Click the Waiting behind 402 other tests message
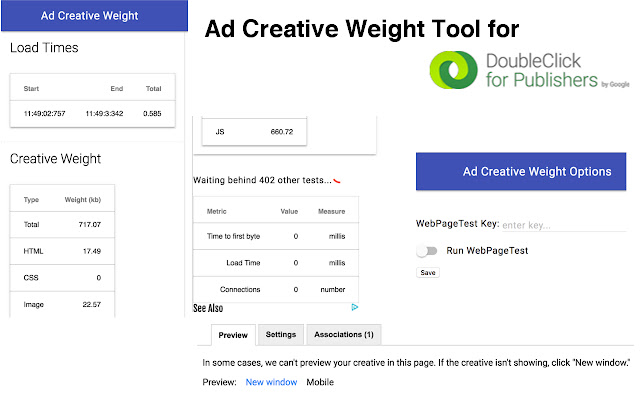Screen dimensions: 640x400 pyautogui.click(x=262, y=180)
